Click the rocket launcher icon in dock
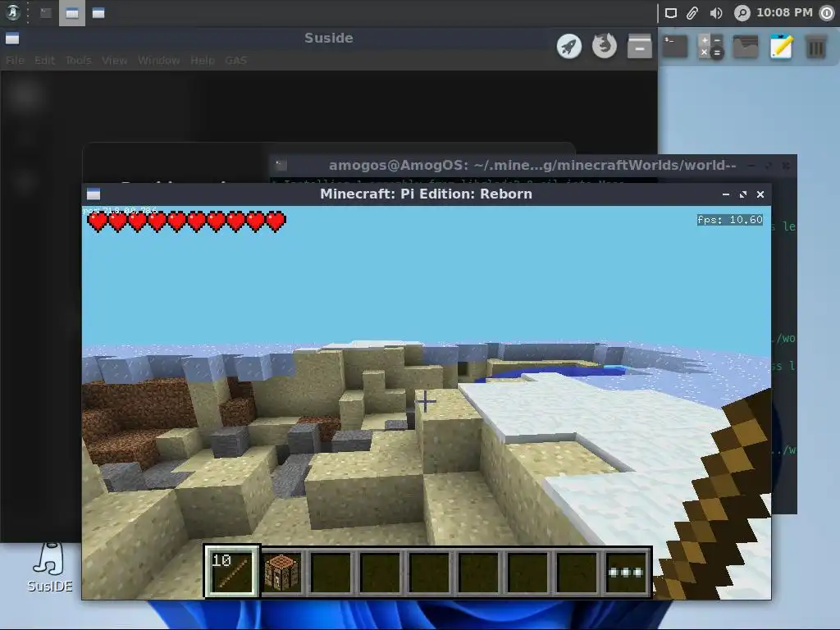This screenshot has width=840, height=630. click(x=569, y=46)
